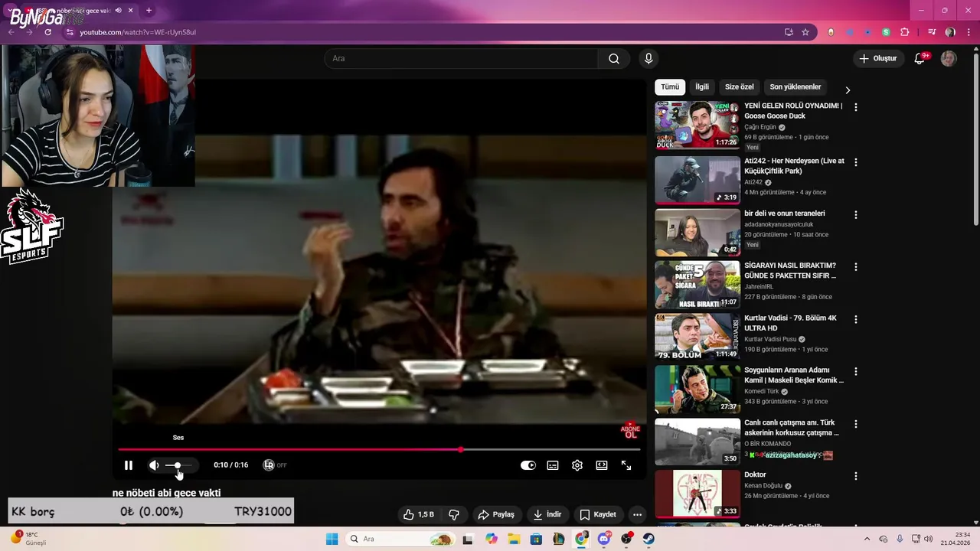
Task: Mute the video with the speaker icon
Action: point(154,465)
